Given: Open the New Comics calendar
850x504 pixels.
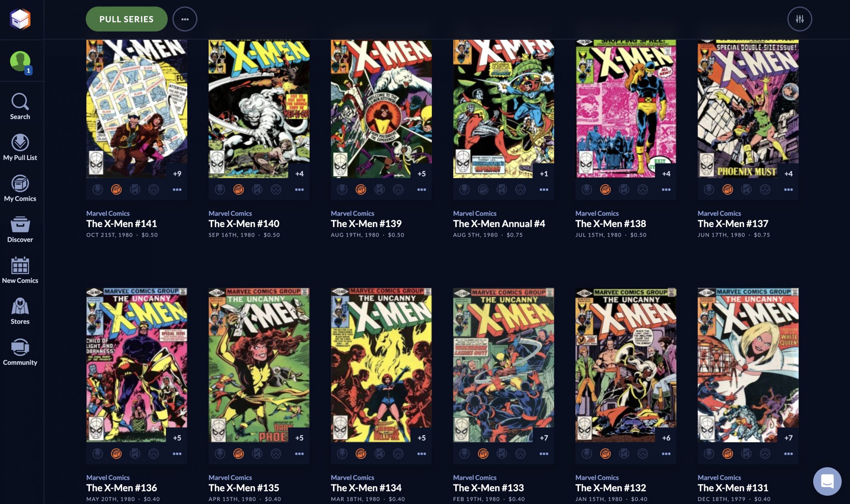Looking at the screenshot, I should tap(20, 270).
